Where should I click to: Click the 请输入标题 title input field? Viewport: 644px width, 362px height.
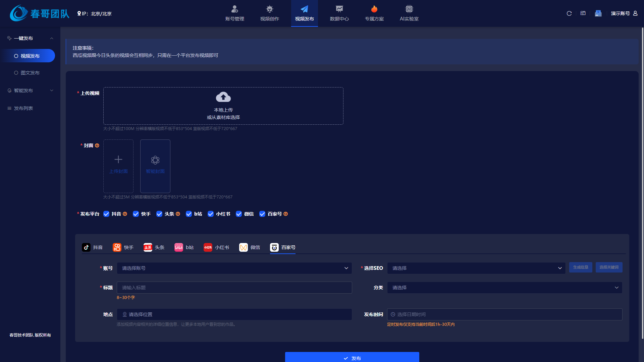(234, 288)
